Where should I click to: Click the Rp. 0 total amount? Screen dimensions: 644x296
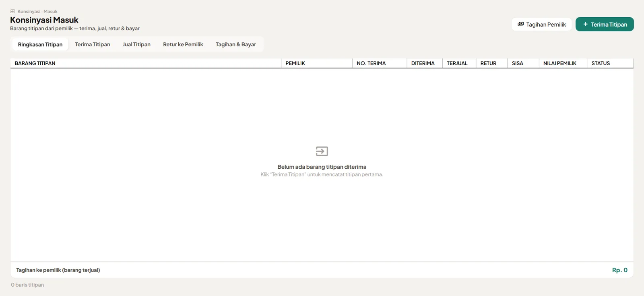coord(620,270)
